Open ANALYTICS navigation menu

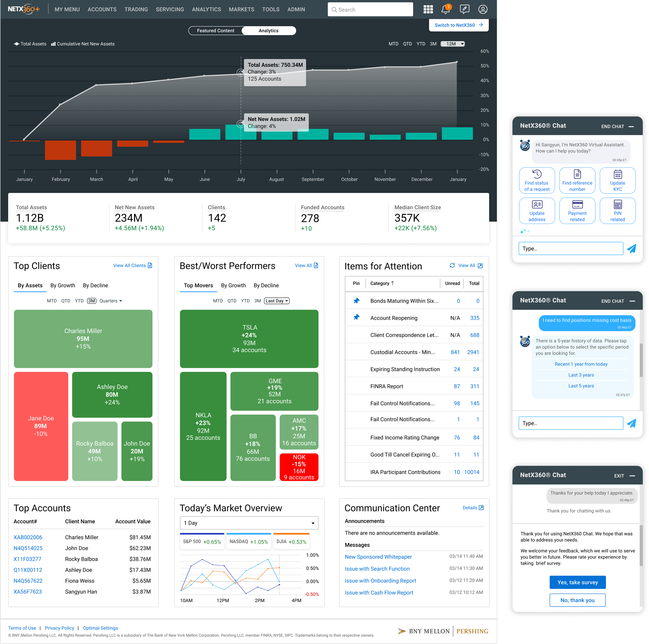[x=206, y=9]
